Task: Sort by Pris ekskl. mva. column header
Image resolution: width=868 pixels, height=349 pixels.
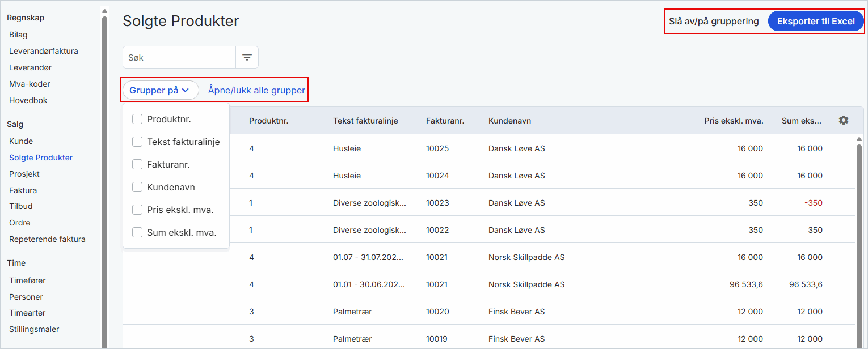Action: (734, 121)
